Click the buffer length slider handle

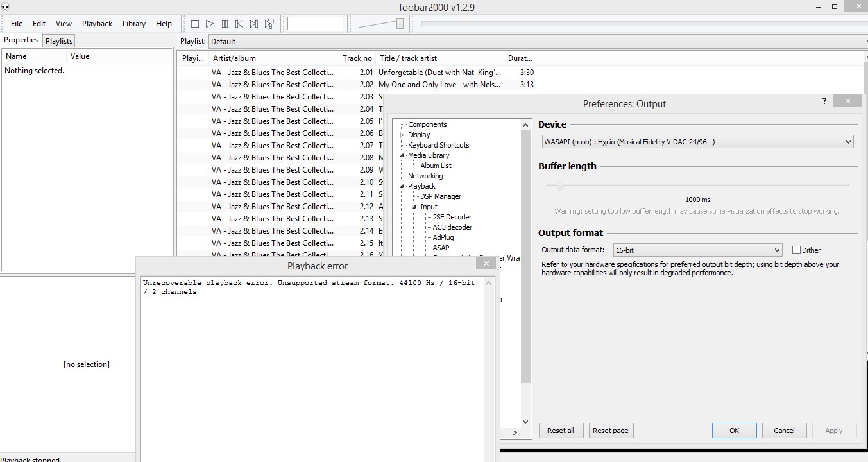(560, 185)
